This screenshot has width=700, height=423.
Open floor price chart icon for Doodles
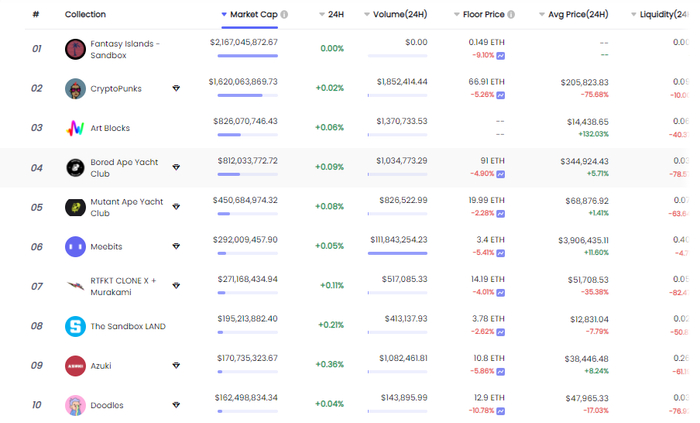pos(501,411)
